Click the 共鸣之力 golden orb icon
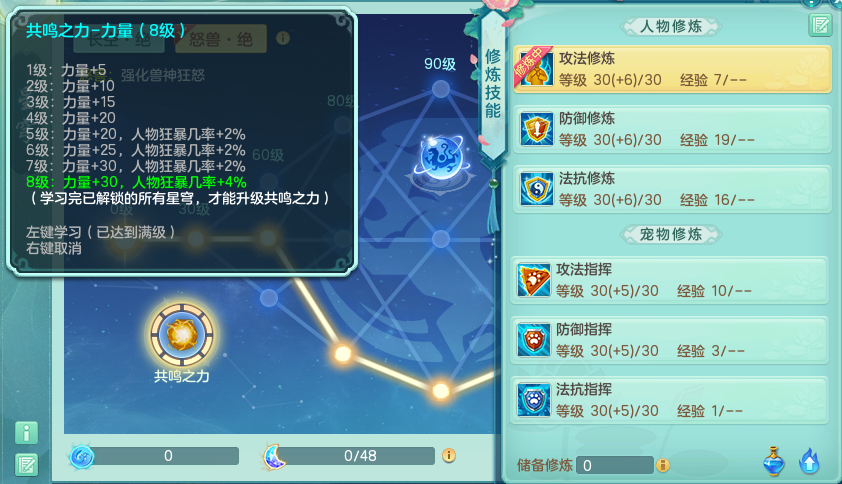The image size is (842, 484). [x=182, y=335]
